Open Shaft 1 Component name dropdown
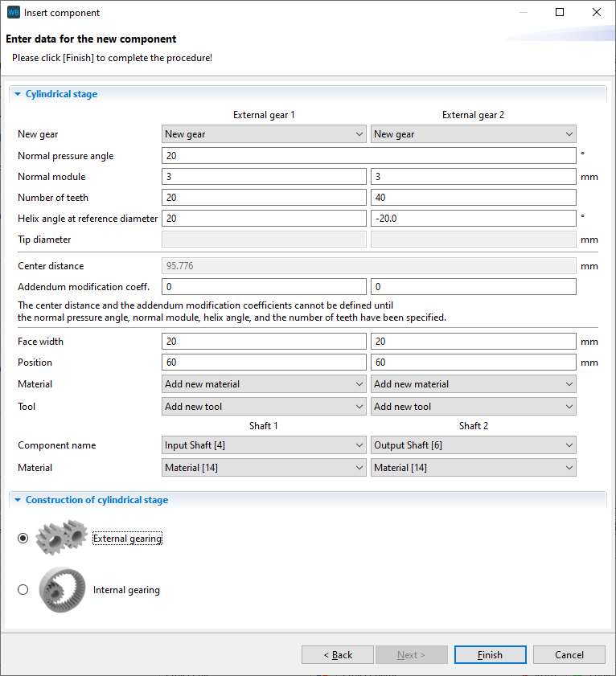 click(x=264, y=445)
